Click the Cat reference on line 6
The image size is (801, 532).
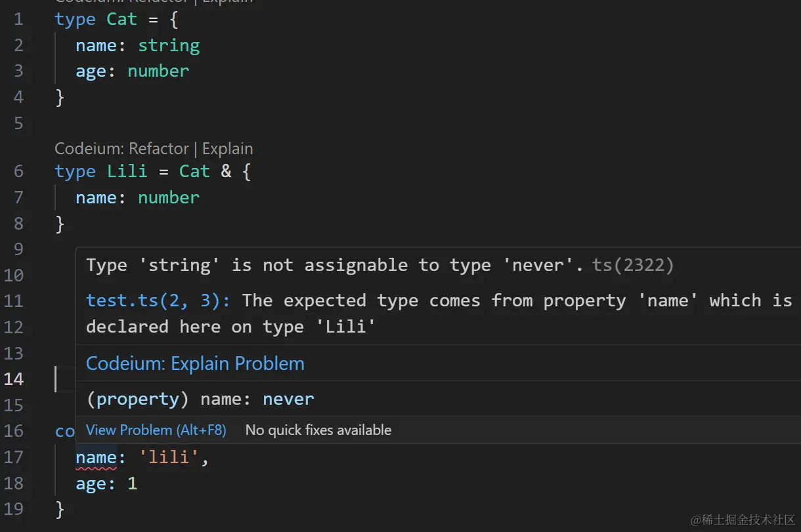point(194,171)
